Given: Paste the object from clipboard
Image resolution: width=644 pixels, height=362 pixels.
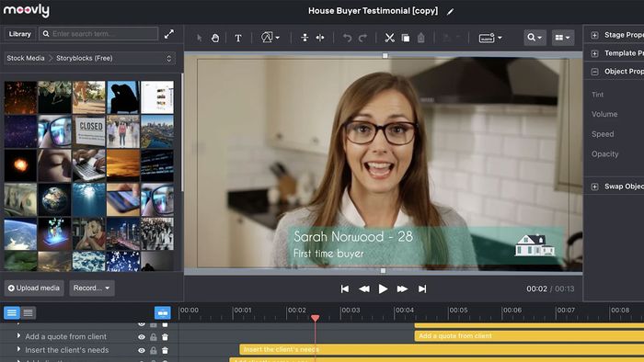Looking at the screenshot, I should tap(421, 38).
